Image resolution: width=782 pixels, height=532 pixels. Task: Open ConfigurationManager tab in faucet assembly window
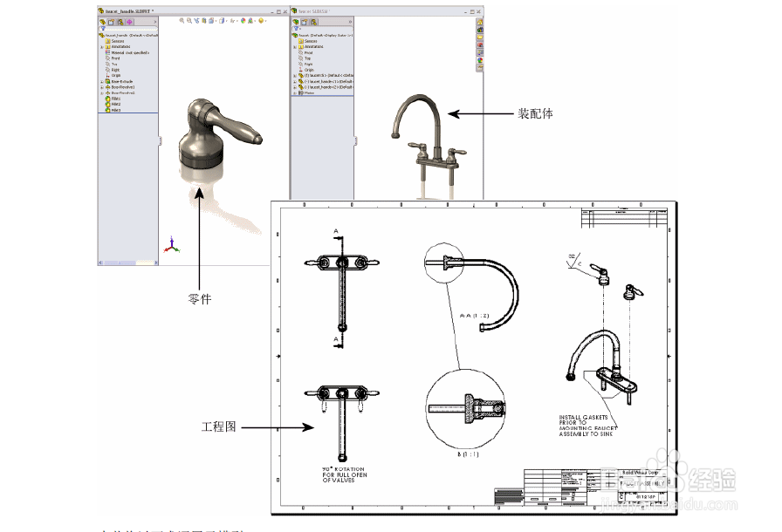click(313, 22)
